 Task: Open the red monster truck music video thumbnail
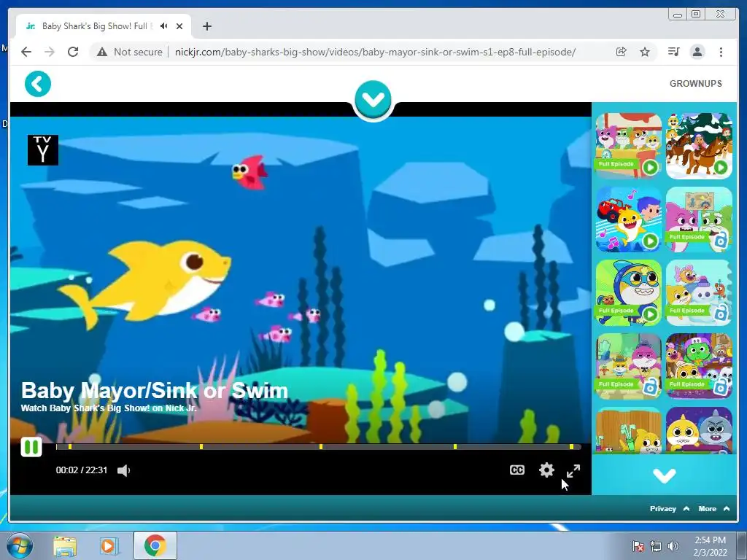629,219
